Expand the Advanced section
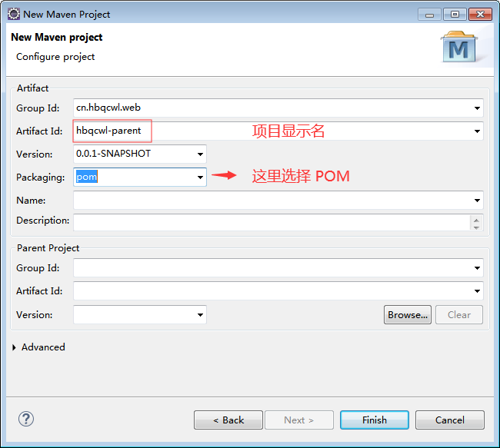 [15, 347]
